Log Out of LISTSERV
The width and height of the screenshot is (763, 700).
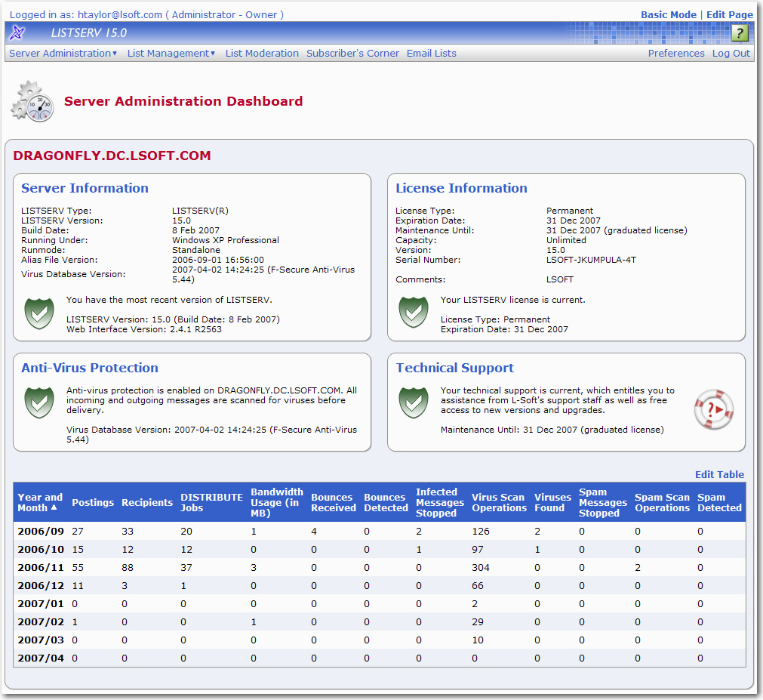(x=731, y=53)
